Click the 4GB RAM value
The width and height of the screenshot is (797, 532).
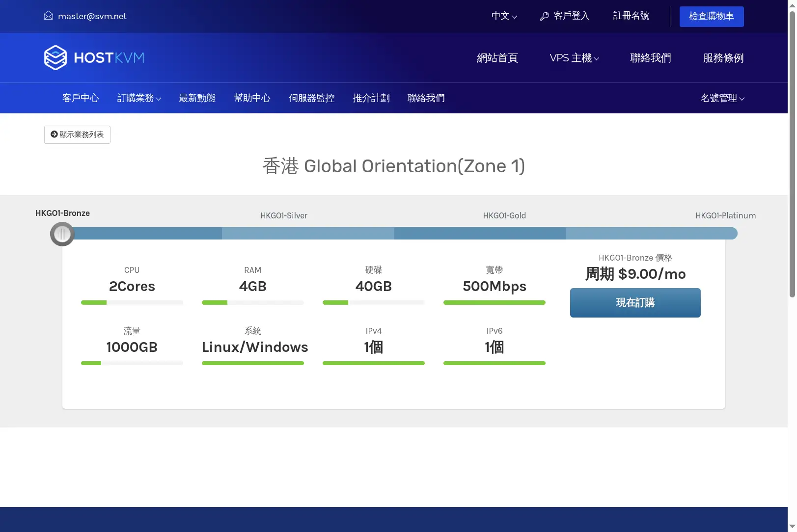pos(253,286)
